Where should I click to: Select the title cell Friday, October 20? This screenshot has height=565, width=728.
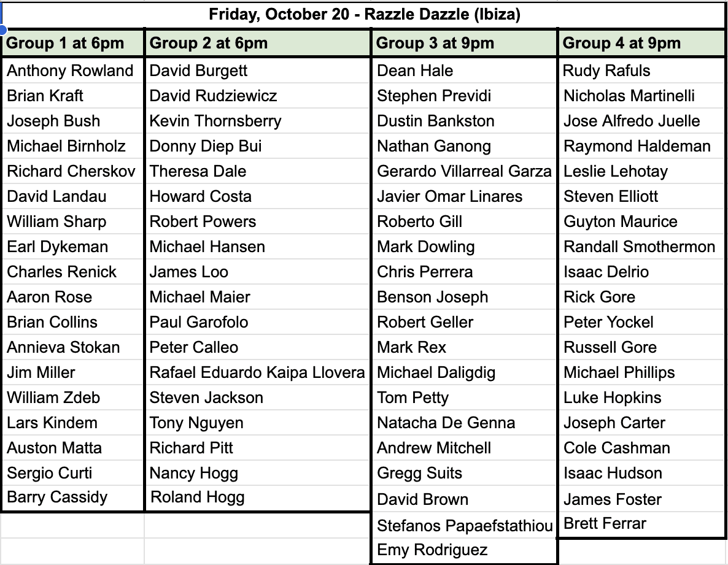point(364,15)
